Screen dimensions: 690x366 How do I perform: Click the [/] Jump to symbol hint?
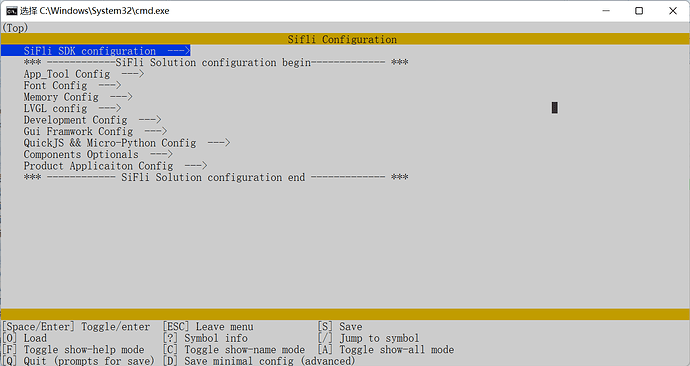(368, 338)
